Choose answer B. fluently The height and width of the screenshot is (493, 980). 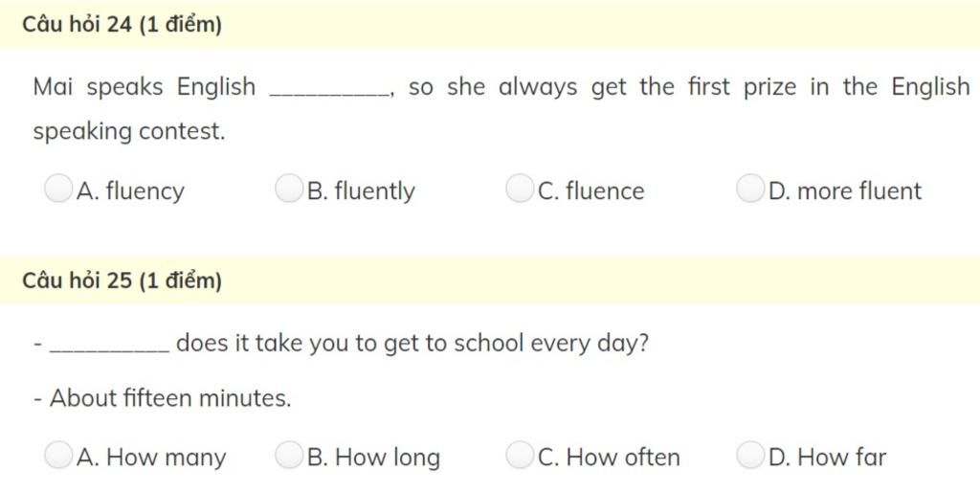pos(288,190)
